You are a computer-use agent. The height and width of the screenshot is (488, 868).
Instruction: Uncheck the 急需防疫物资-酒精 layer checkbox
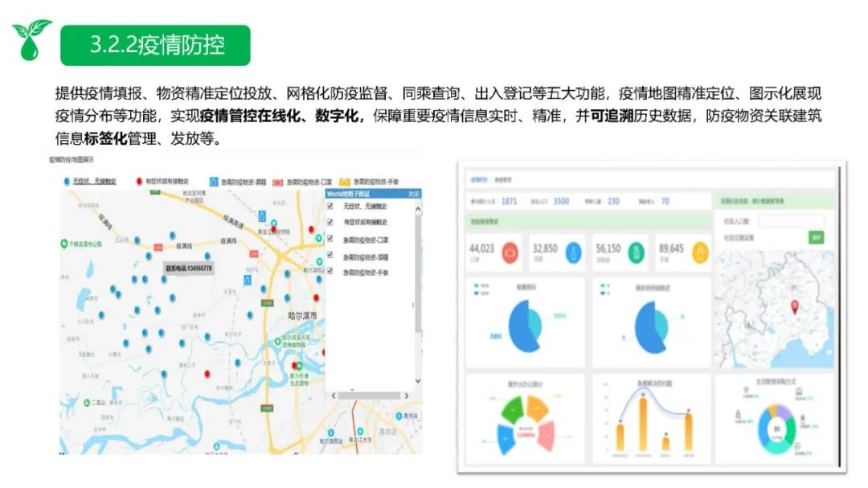(x=330, y=255)
